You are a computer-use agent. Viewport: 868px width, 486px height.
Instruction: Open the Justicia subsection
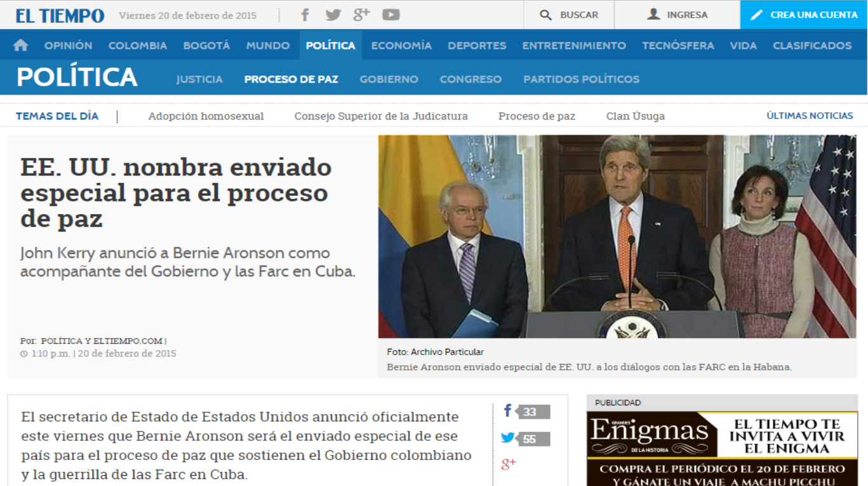pyautogui.click(x=199, y=79)
